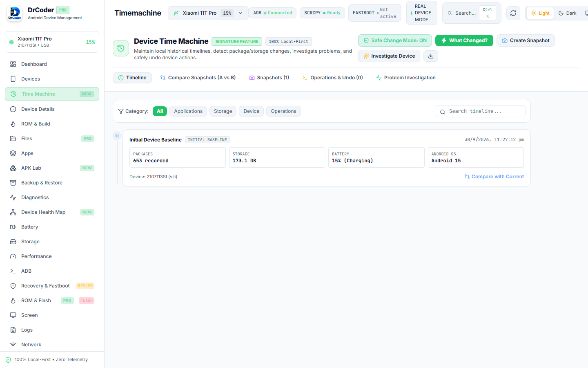Viewport: 588px width, 368px height.
Task: Filter timeline by Device category
Action: point(252,111)
